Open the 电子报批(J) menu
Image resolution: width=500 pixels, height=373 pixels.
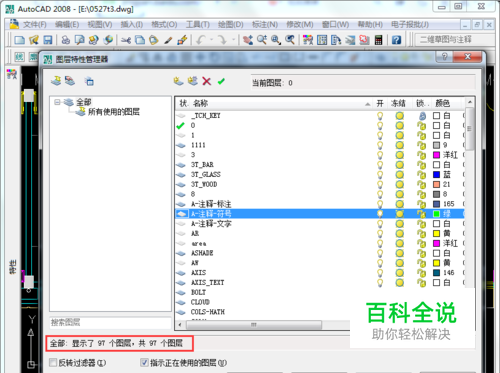pyautogui.click(x=410, y=24)
